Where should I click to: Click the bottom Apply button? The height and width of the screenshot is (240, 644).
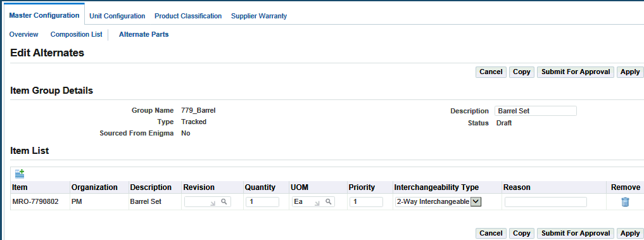click(x=630, y=233)
